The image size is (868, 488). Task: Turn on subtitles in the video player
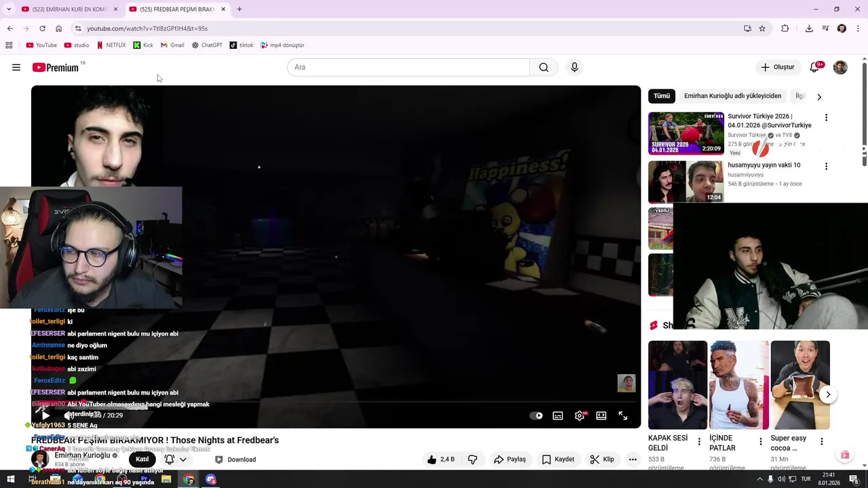click(558, 415)
